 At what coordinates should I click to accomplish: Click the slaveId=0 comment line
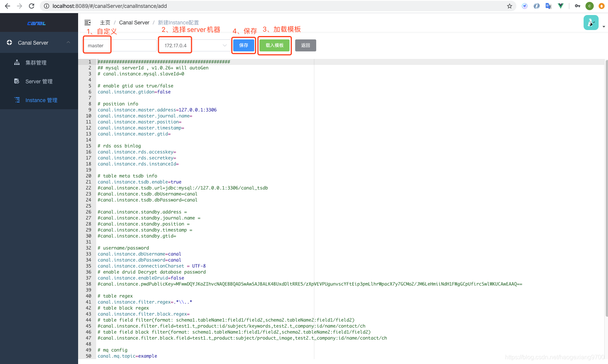141,74
